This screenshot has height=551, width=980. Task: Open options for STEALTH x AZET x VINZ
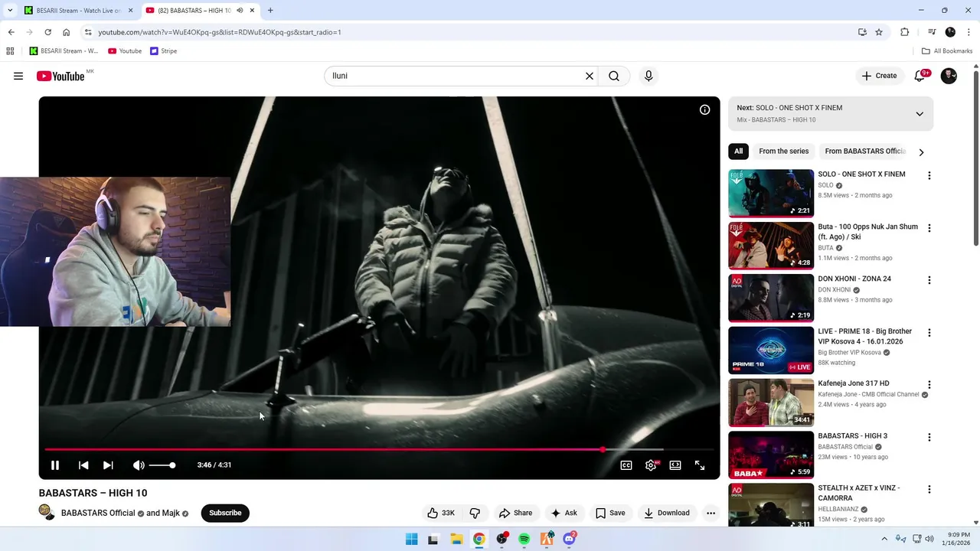[x=929, y=490]
